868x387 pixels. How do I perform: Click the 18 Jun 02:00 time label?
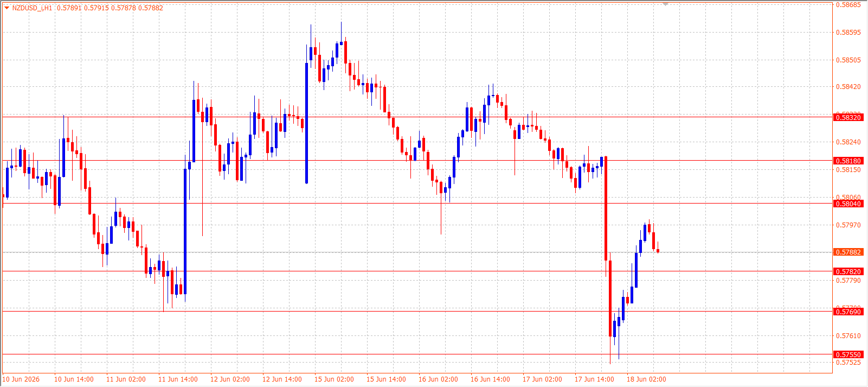tap(646, 379)
